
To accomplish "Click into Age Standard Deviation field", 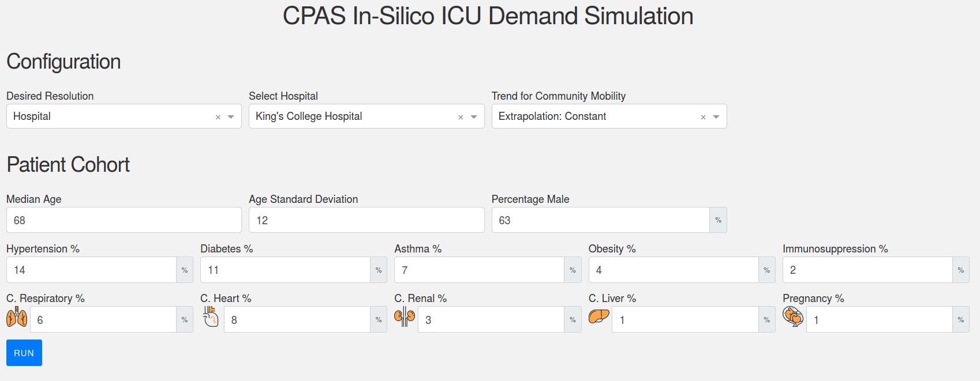I will pos(366,220).
